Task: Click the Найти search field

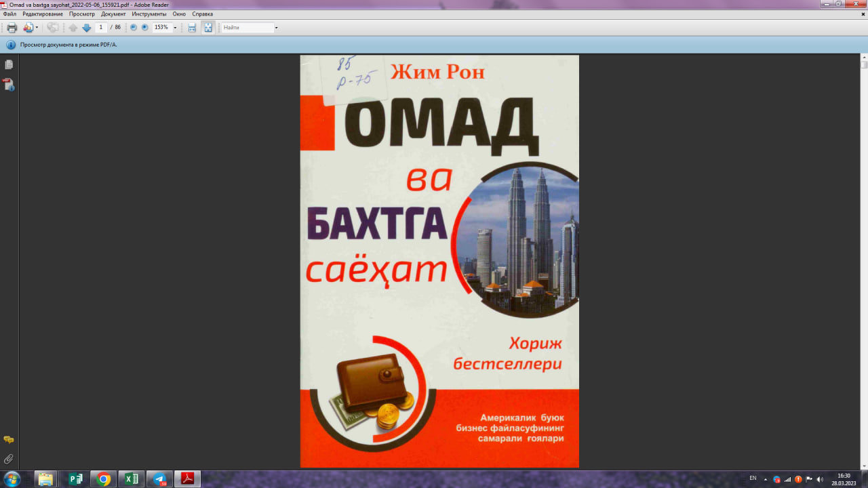Action: [248, 28]
